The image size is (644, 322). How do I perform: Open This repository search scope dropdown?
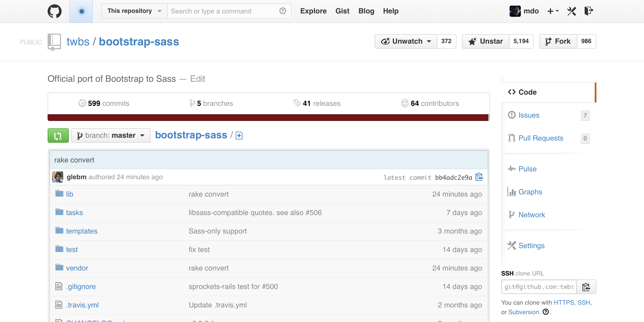coord(134,11)
